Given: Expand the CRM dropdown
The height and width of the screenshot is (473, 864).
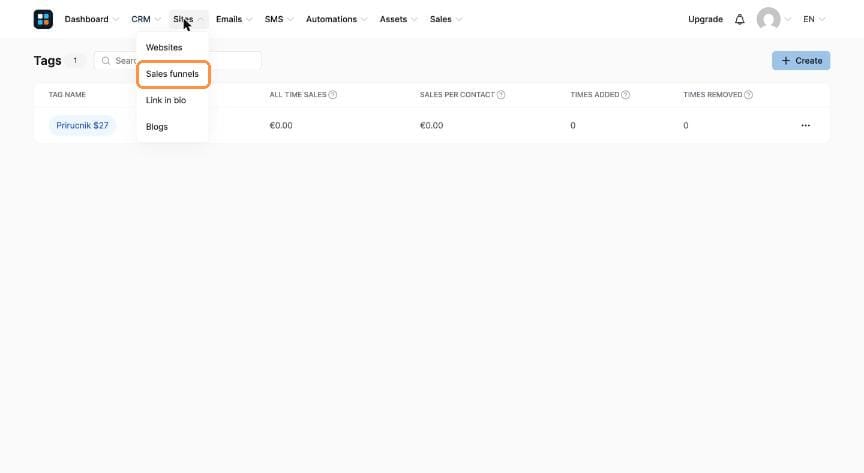Looking at the screenshot, I should 145,19.
